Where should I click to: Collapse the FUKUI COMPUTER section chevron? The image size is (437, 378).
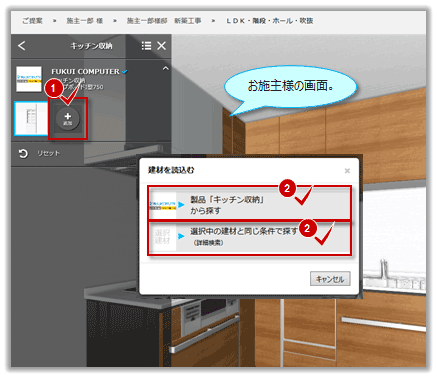(x=165, y=69)
